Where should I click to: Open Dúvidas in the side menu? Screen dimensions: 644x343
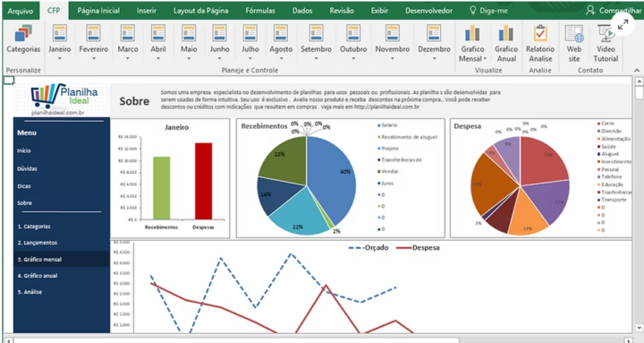point(27,168)
